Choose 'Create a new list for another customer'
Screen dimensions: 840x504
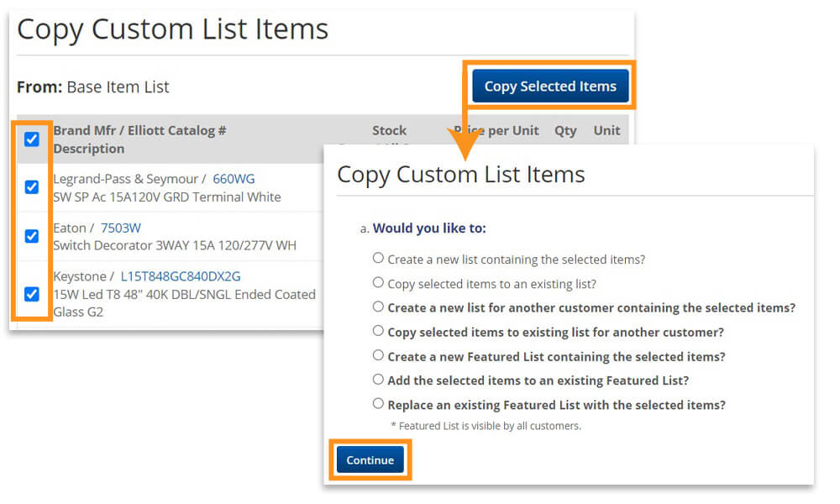pos(378,307)
